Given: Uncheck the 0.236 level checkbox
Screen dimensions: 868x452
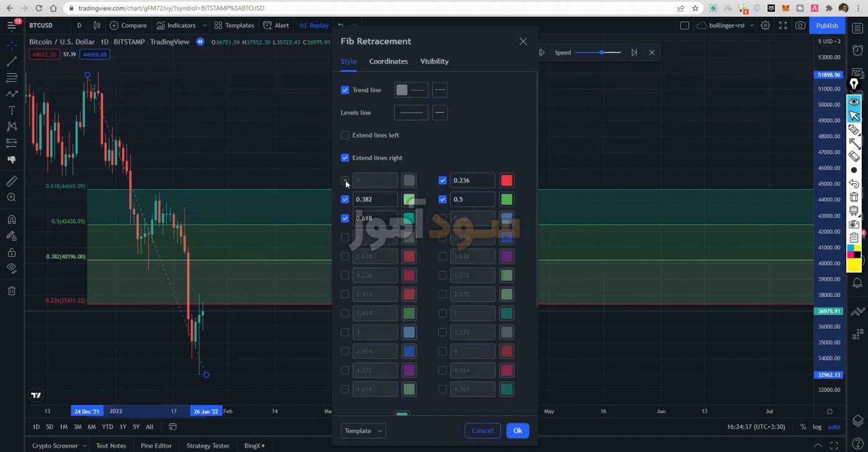Looking at the screenshot, I should pos(442,180).
